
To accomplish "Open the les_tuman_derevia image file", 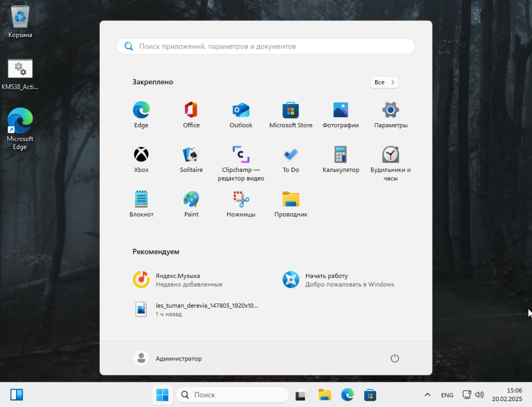I will [196, 309].
